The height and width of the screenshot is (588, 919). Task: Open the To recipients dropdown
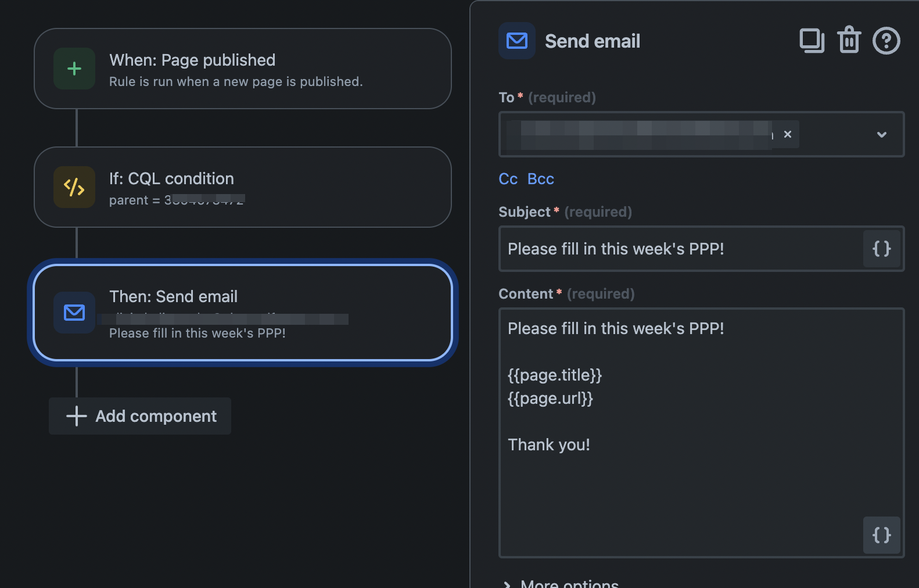coord(882,134)
